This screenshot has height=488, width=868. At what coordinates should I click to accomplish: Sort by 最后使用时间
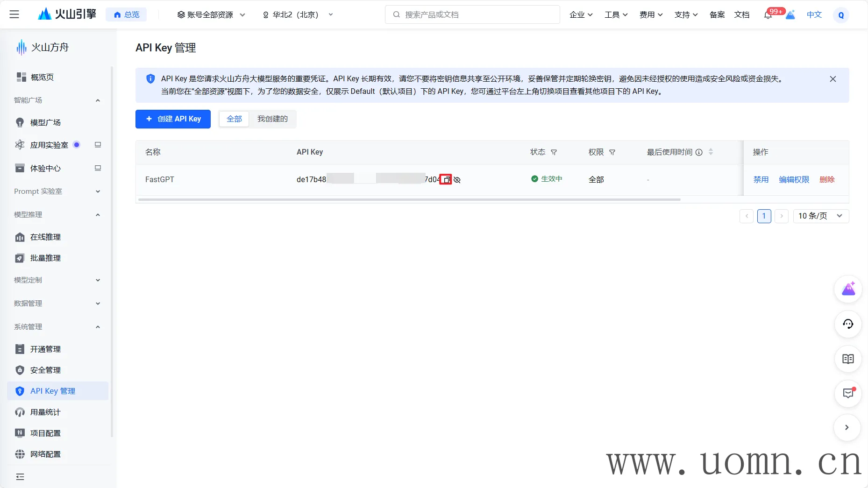pos(711,152)
